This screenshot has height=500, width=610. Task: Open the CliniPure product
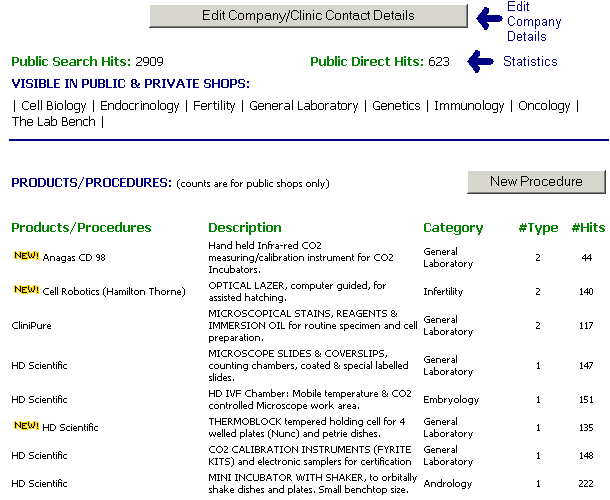pos(32,326)
